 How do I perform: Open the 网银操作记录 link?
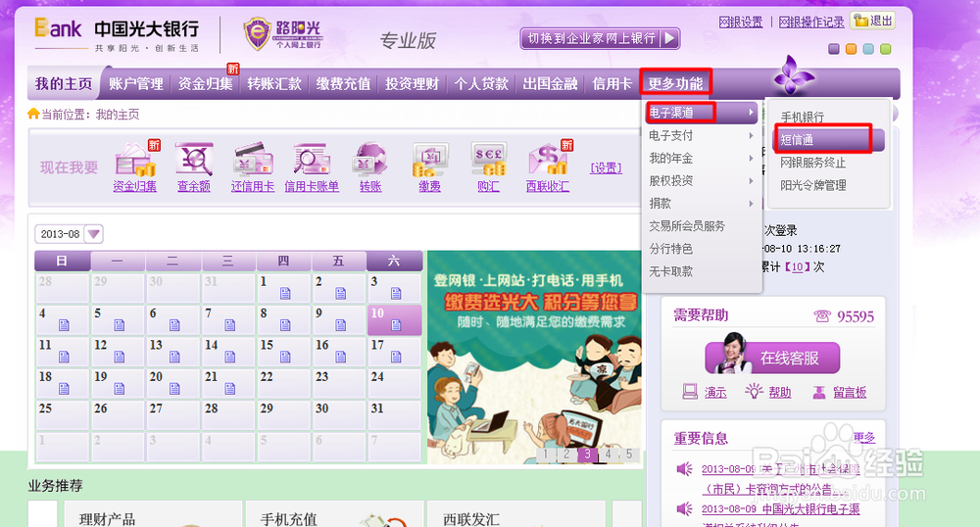(x=811, y=23)
